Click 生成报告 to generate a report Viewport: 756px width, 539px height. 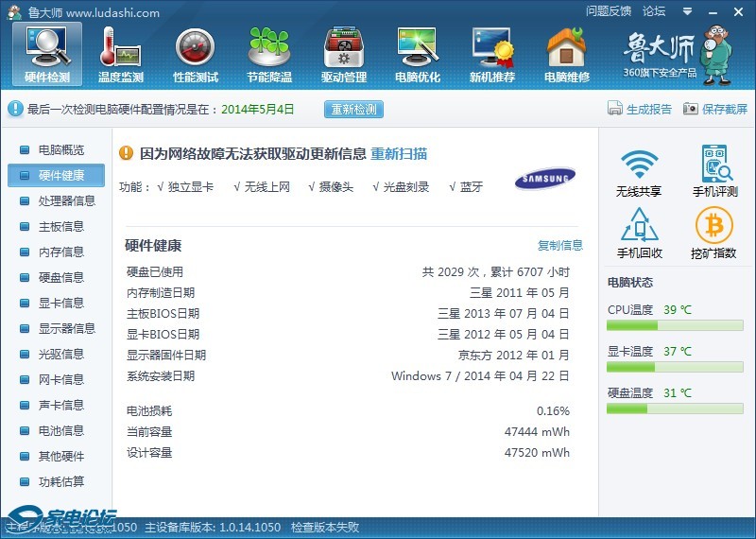coord(640,109)
